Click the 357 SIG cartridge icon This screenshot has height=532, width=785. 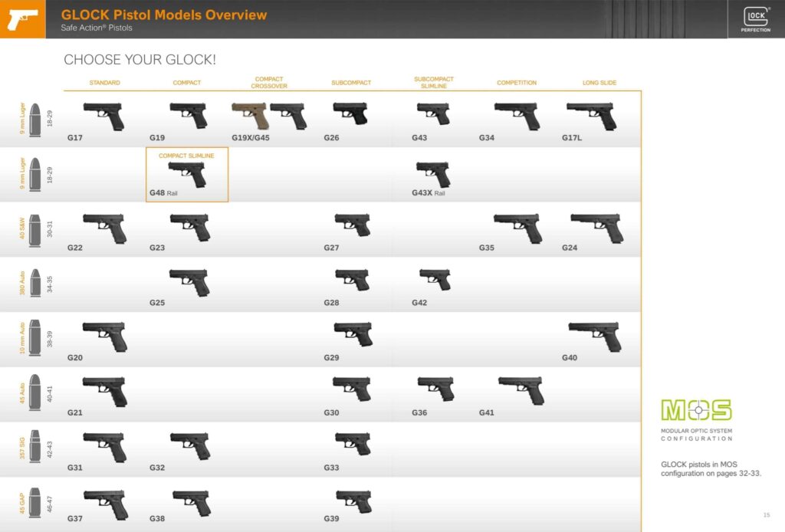[x=35, y=446]
